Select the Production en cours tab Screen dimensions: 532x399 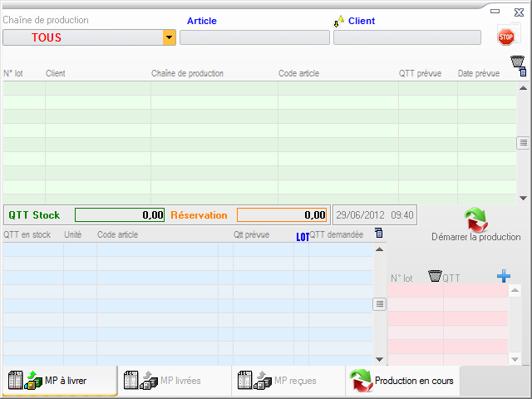(403, 381)
